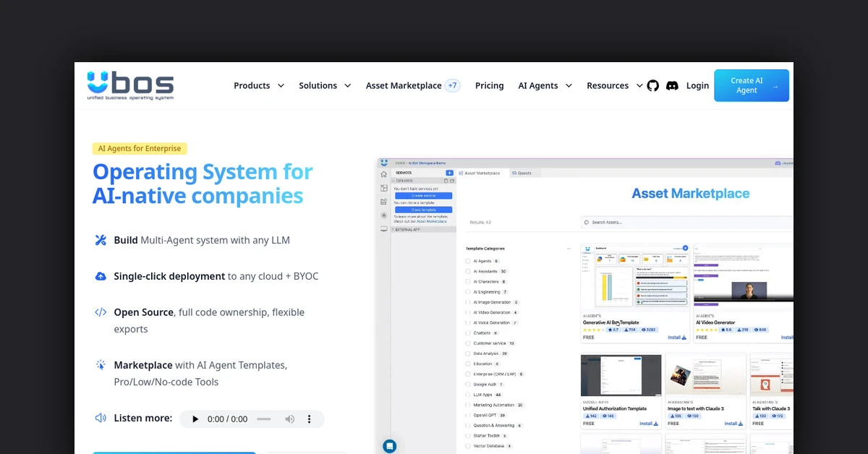Mute the audio player volume
The height and width of the screenshot is (454, 868).
click(x=290, y=419)
